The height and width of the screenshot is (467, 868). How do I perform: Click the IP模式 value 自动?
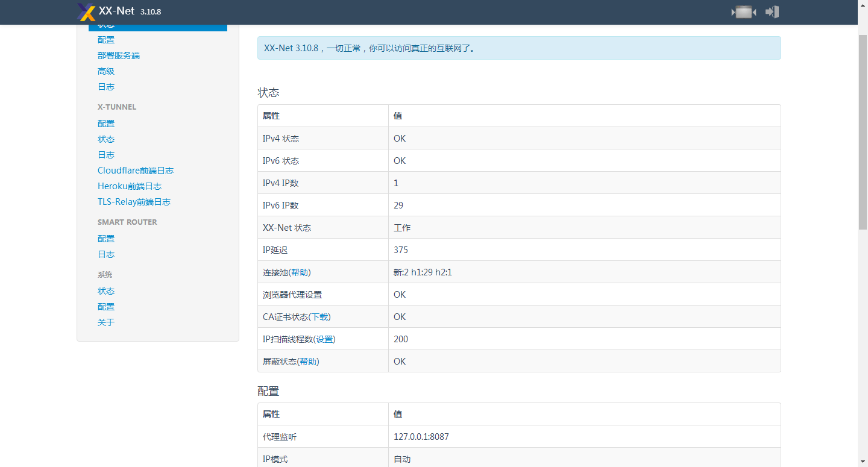point(402,459)
